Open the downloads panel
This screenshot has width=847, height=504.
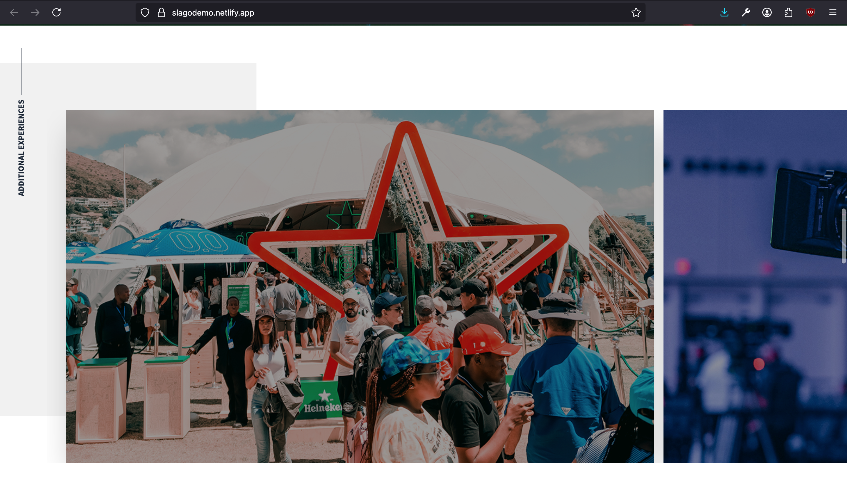click(x=724, y=13)
